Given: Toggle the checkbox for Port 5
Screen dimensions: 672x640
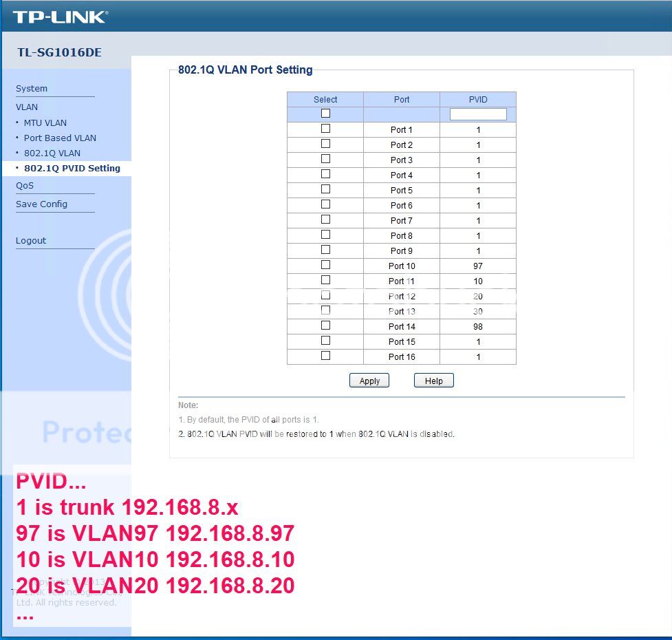Looking at the screenshot, I should [x=325, y=189].
